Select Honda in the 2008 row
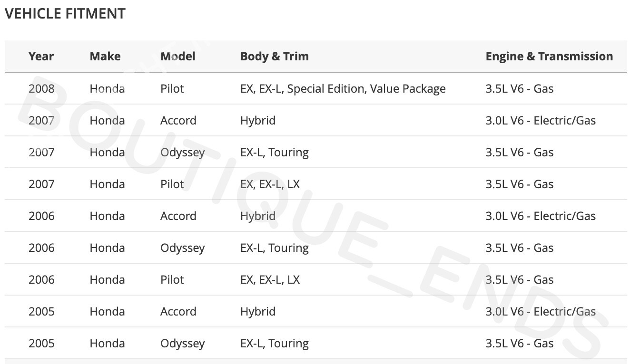Viewport: 630px width, 364px height. (107, 88)
